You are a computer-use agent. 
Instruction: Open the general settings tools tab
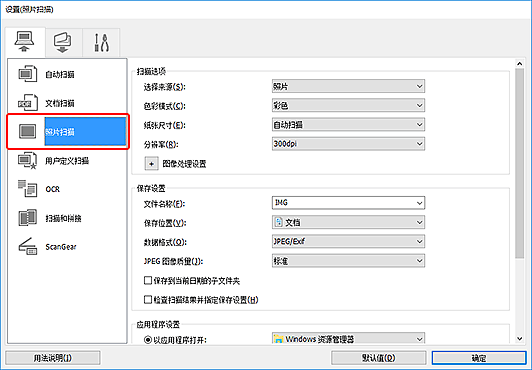[101, 43]
